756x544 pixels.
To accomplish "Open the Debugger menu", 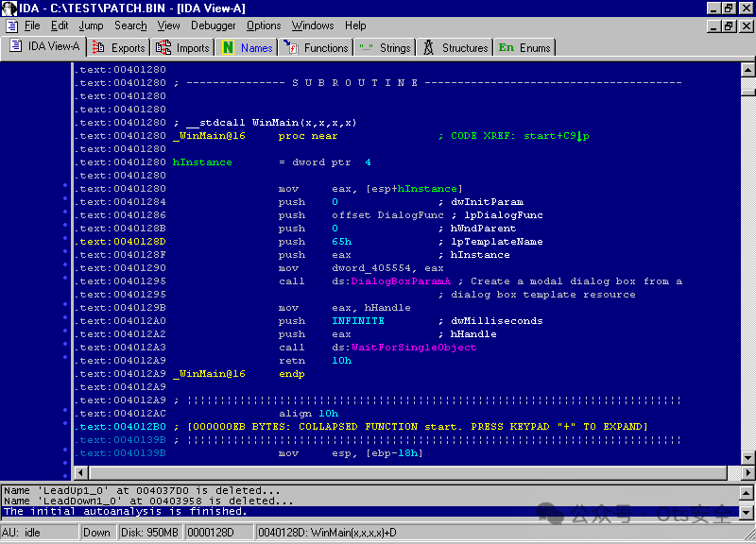I will pyautogui.click(x=214, y=25).
